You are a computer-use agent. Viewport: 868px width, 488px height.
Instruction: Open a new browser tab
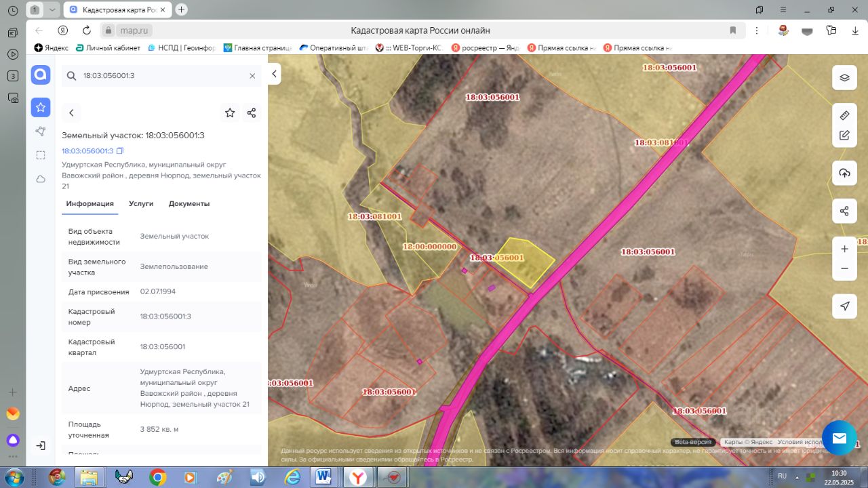tap(181, 9)
